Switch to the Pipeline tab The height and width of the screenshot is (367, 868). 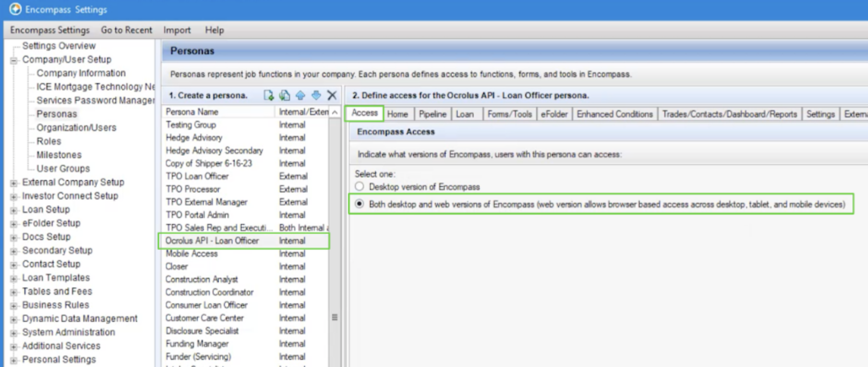tap(432, 114)
